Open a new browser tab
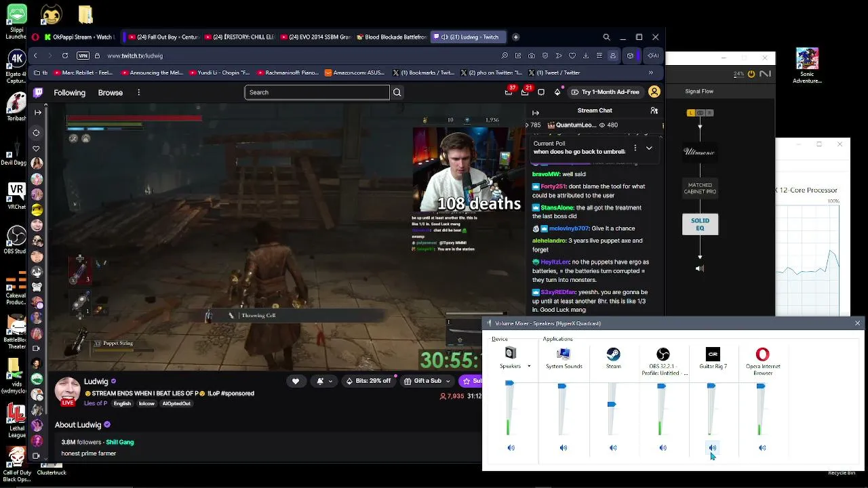Viewport: 868px width, 488px height. pos(515,37)
